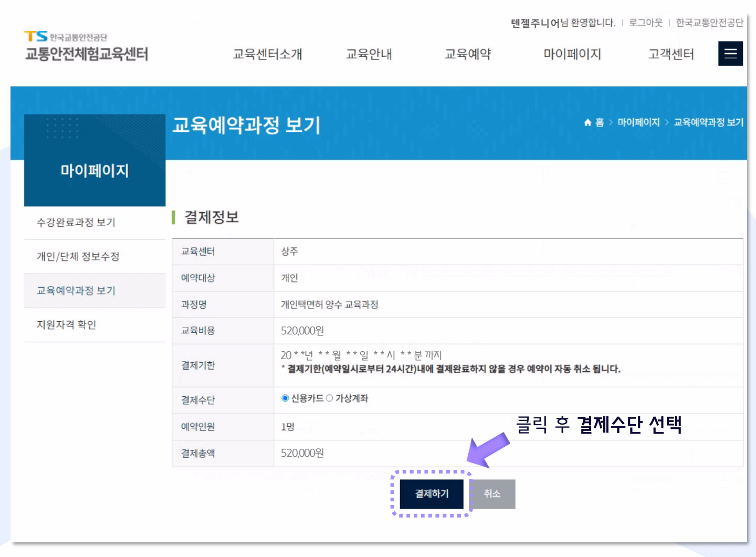Click the 결제기한 auto-cancel notice text
Viewport: 756px width, 557px height.
[x=451, y=369]
